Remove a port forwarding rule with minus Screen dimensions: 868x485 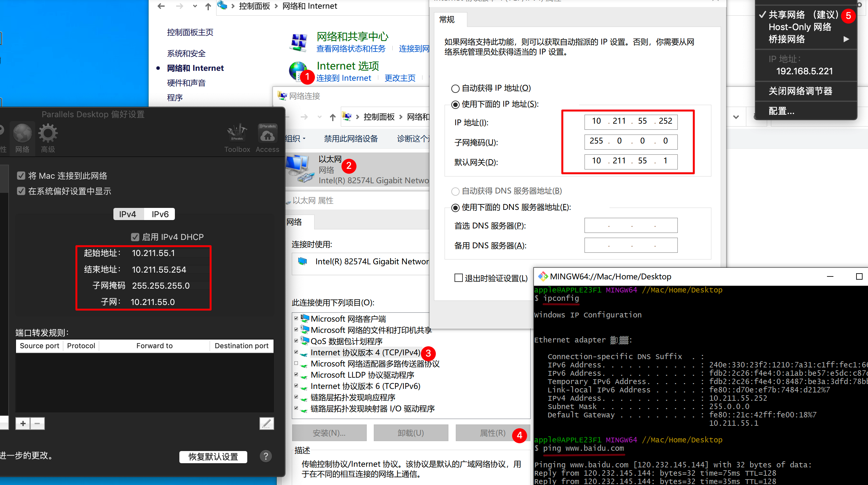[37, 423]
